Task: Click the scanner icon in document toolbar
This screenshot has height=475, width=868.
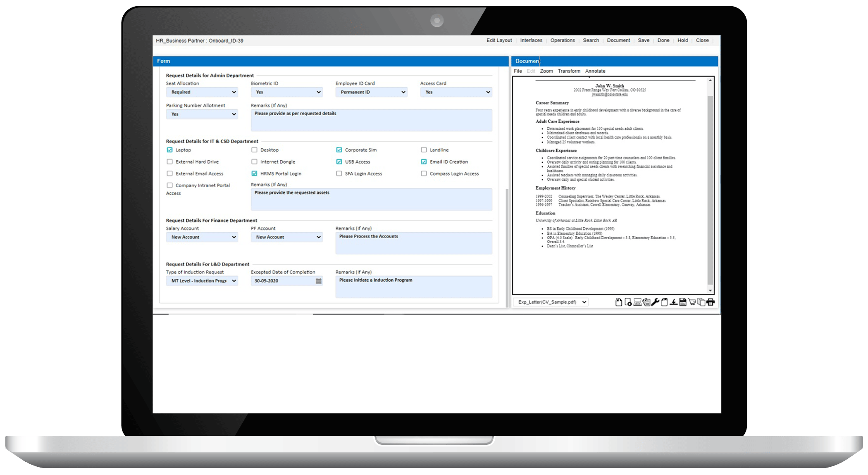Action: pos(637,302)
